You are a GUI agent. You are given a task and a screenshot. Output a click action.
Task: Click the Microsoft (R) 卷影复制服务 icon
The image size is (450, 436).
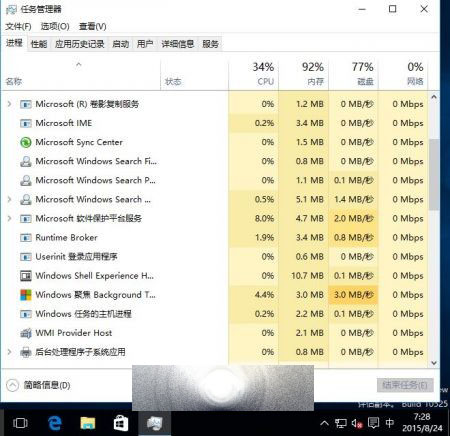[26, 104]
